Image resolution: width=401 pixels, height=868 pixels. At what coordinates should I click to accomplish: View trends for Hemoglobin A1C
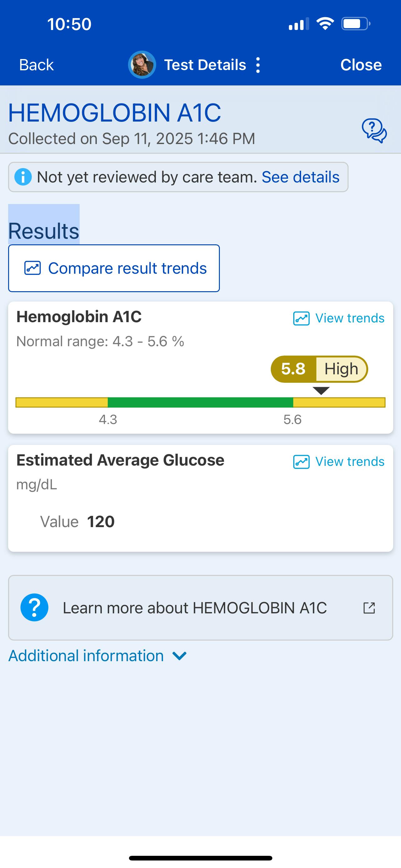(x=339, y=318)
